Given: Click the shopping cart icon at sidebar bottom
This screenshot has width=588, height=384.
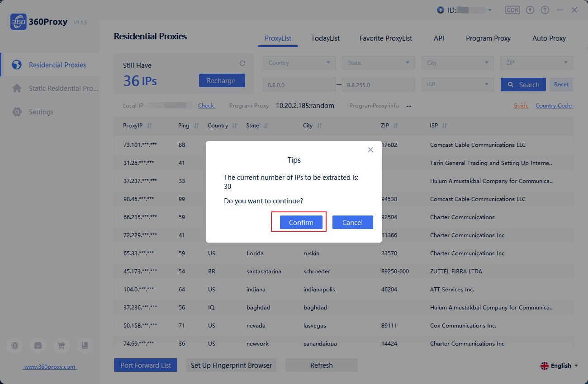Looking at the screenshot, I should 61,346.
